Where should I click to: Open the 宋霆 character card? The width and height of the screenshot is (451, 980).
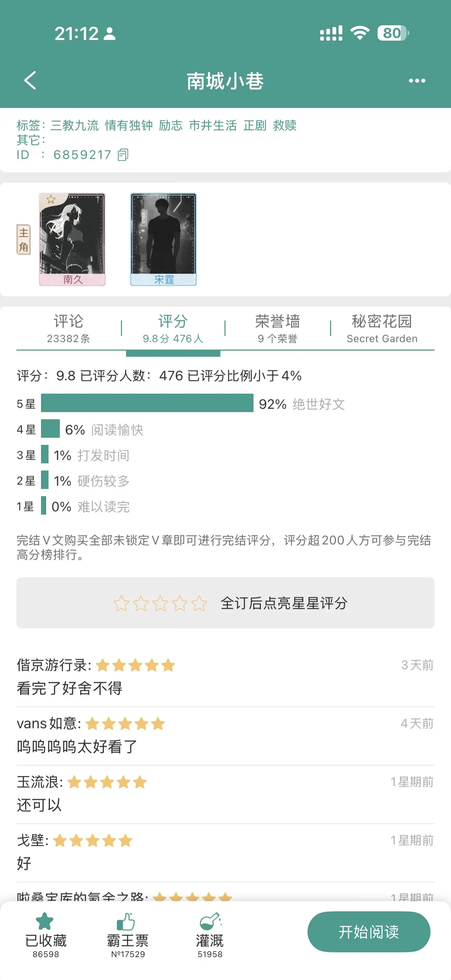click(164, 239)
